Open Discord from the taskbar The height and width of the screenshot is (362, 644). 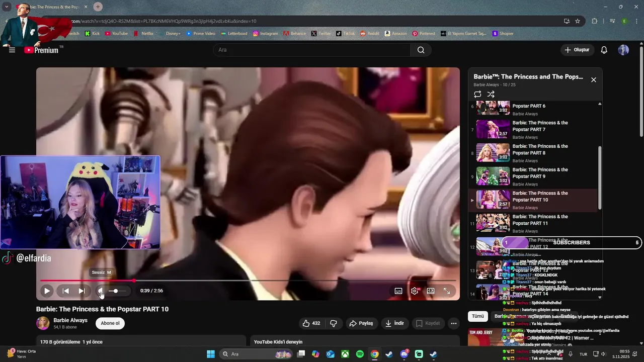click(404, 354)
